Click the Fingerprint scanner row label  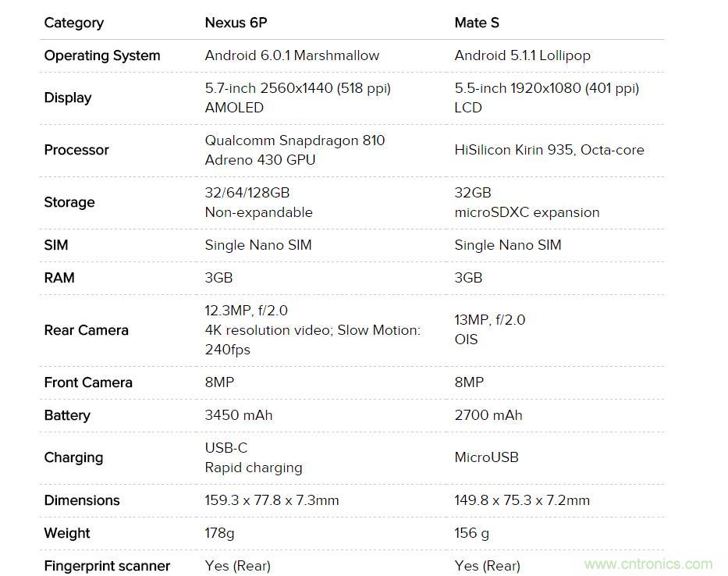(x=107, y=566)
